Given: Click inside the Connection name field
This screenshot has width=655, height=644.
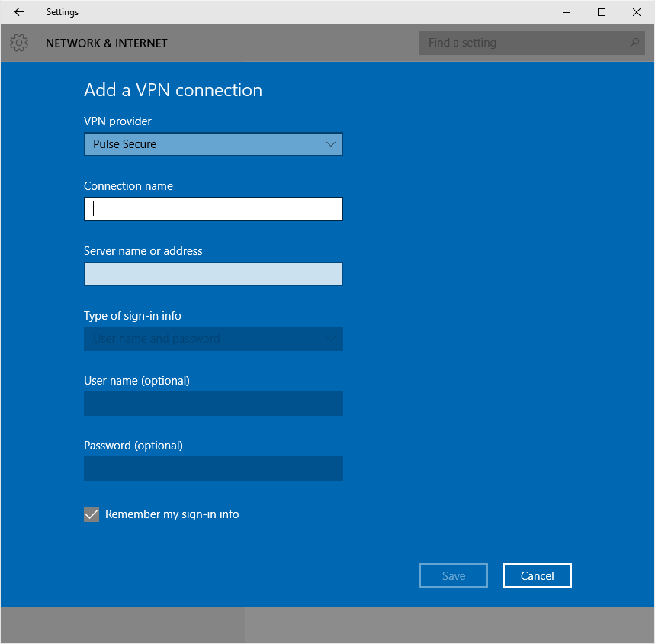Looking at the screenshot, I should click(213, 209).
